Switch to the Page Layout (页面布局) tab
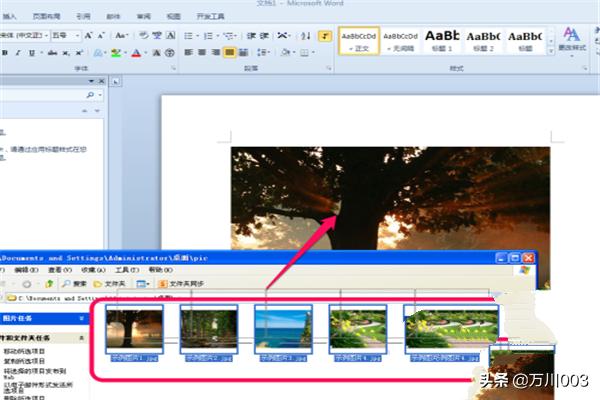This screenshot has height=400, width=600. click(x=45, y=17)
